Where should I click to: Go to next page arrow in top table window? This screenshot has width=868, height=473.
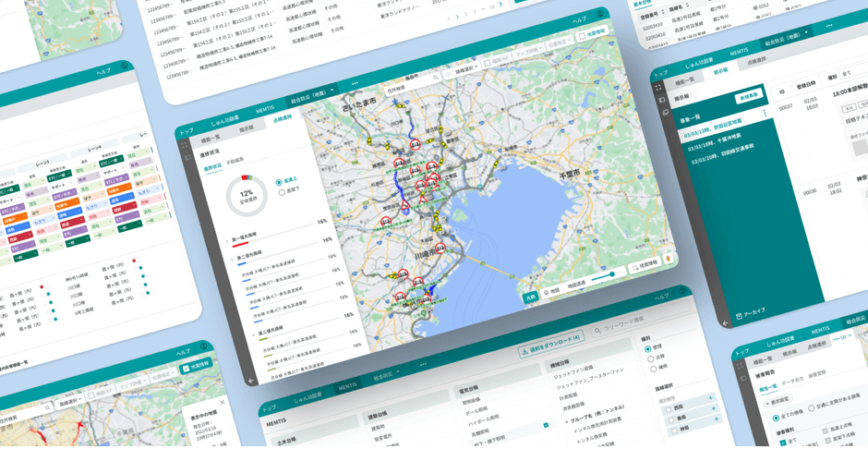click(x=501, y=5)
